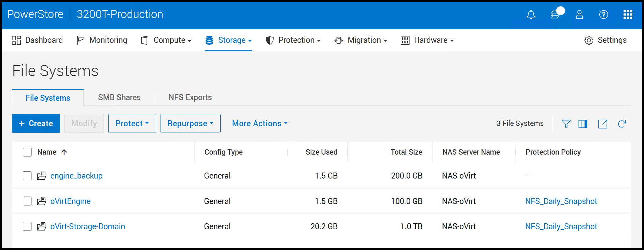Check the oVirt-Storage-Domain row checkbox
This screenshot has height=250, width=644.
point(27,226)
